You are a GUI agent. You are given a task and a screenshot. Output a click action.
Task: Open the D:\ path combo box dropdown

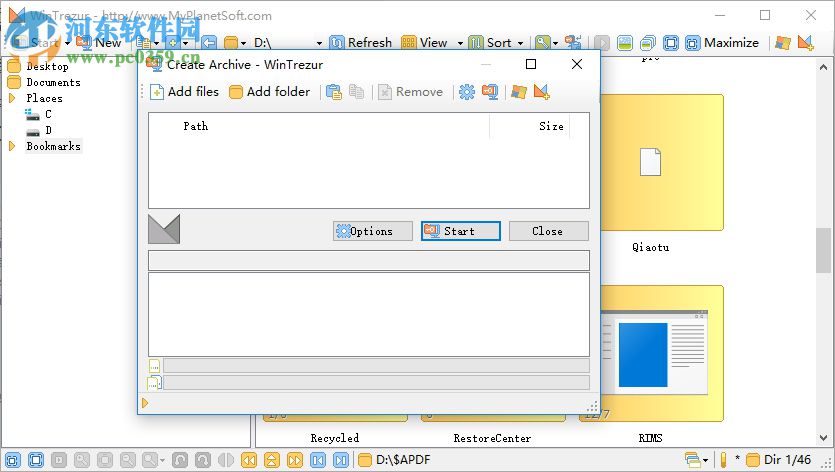[319, 43]
